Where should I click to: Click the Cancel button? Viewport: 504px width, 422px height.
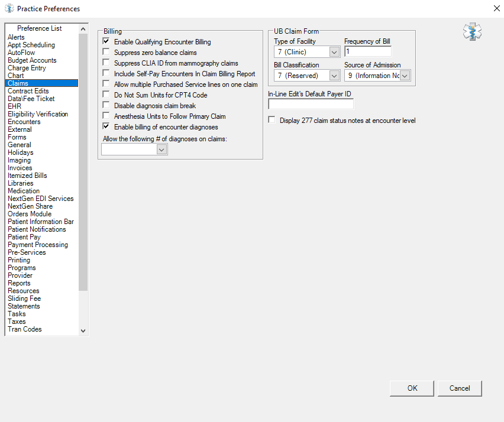(460, 388)
